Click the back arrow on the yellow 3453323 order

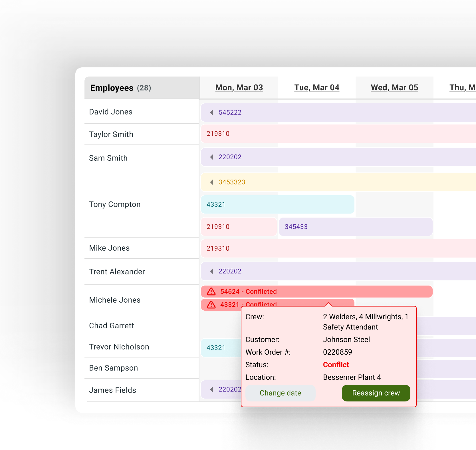click(211, 182)
